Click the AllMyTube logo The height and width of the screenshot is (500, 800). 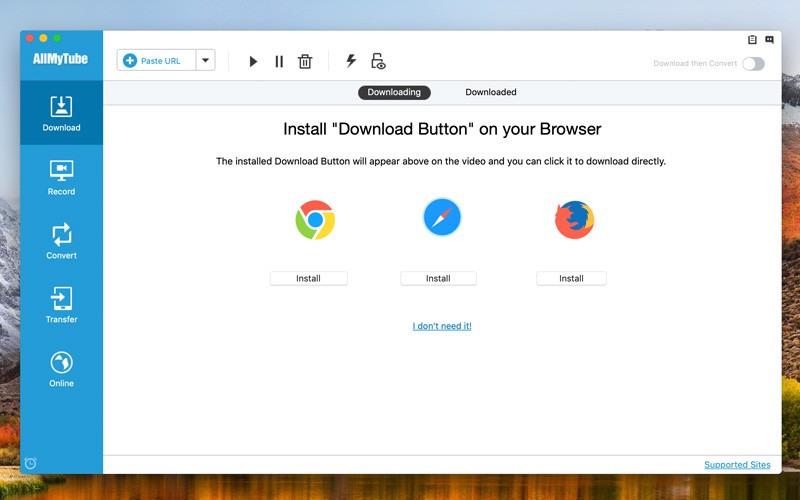(60, 59)
